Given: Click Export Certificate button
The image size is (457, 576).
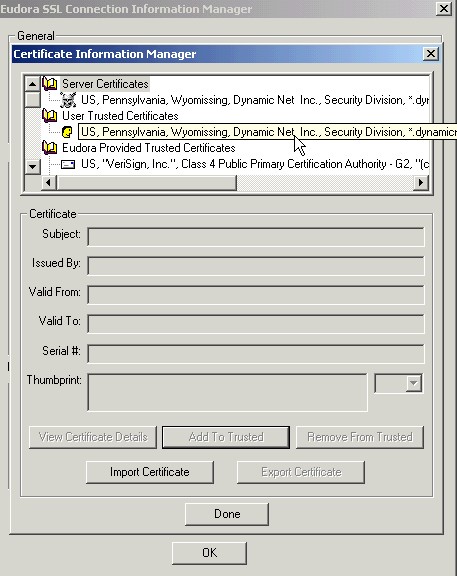Looking at the screenshot, I should tap(301, 472).
